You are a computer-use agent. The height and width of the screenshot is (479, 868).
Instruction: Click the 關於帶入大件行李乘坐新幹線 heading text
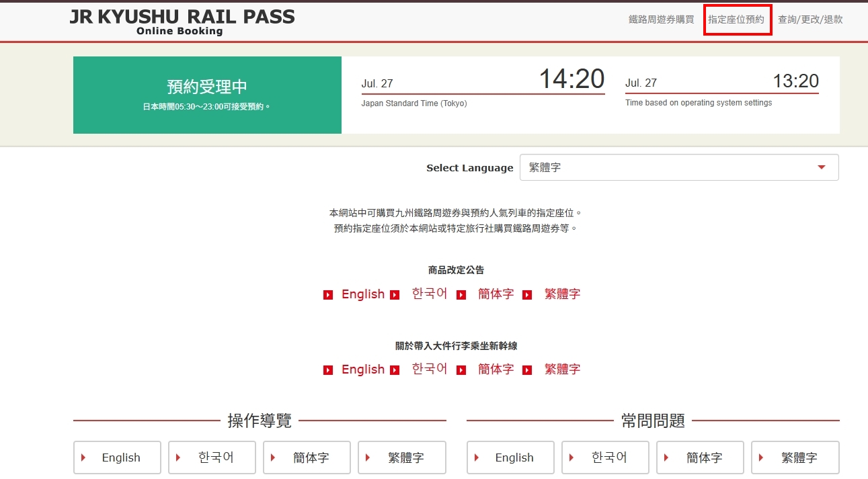[x=456, y=346]
